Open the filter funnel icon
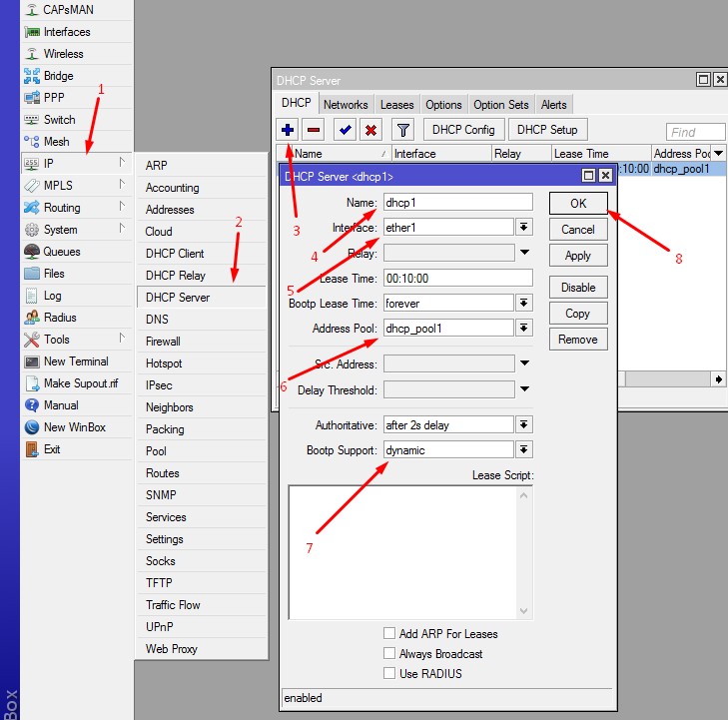 pyautogui.click(x=402, y=130)
